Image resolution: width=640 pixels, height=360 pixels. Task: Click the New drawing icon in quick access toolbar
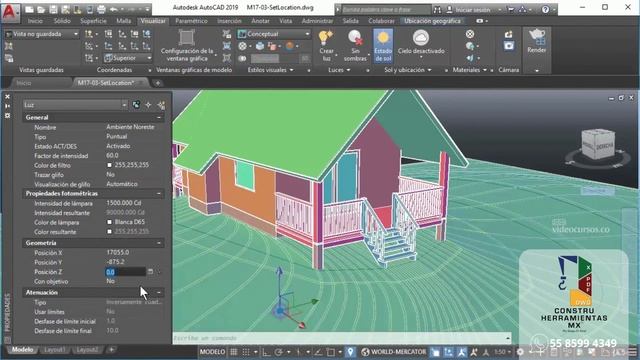[x=29, y=9]
